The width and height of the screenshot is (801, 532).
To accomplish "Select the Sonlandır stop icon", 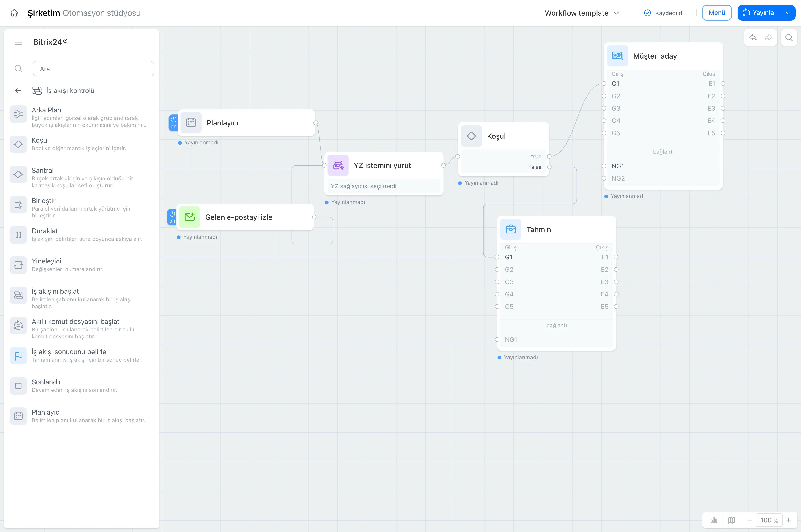I will click(x=18, y=386).
